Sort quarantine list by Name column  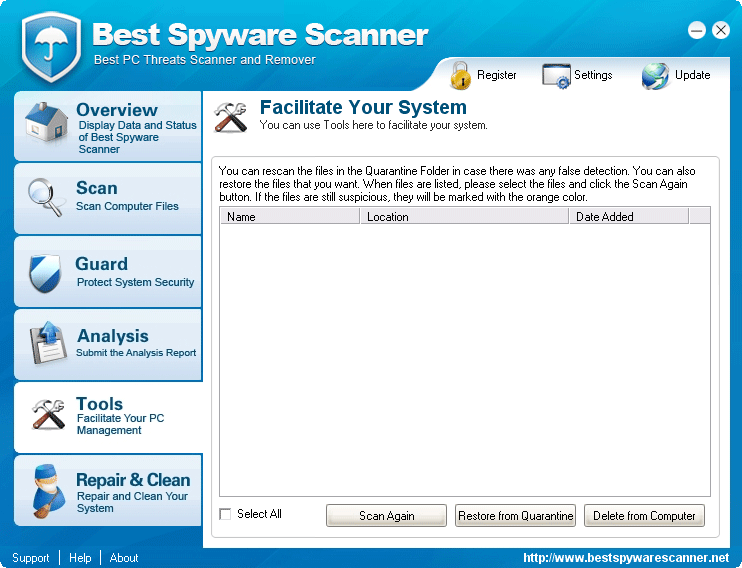(x=290, y=216)
